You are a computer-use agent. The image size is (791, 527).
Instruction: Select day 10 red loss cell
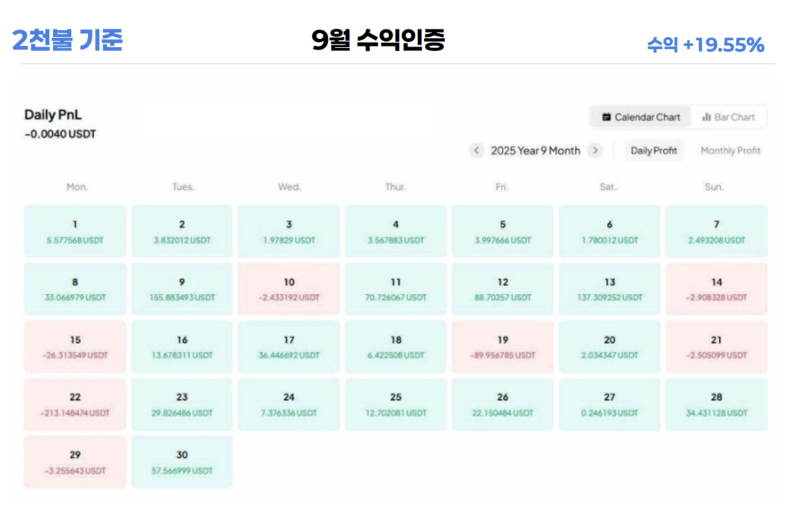tap(289, 289)
